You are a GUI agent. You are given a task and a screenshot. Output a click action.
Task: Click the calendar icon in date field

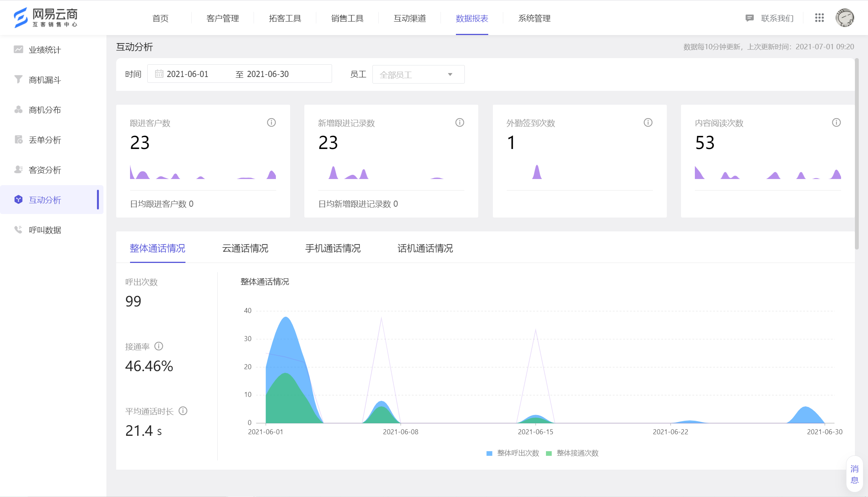pyautogui.click(x=159, y=74)
